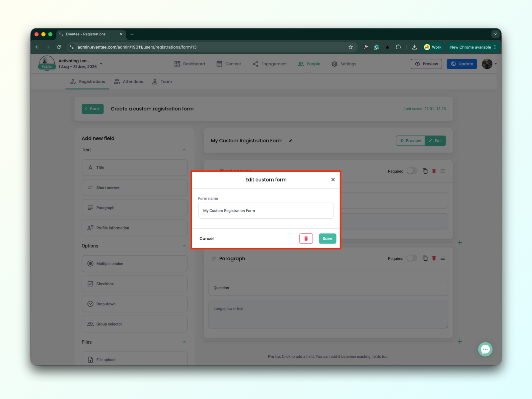Image resolution: width=532 pixels, height=399 pixels.
Task: Open the event switcher dropdown arrow
Action: [101, 64]
